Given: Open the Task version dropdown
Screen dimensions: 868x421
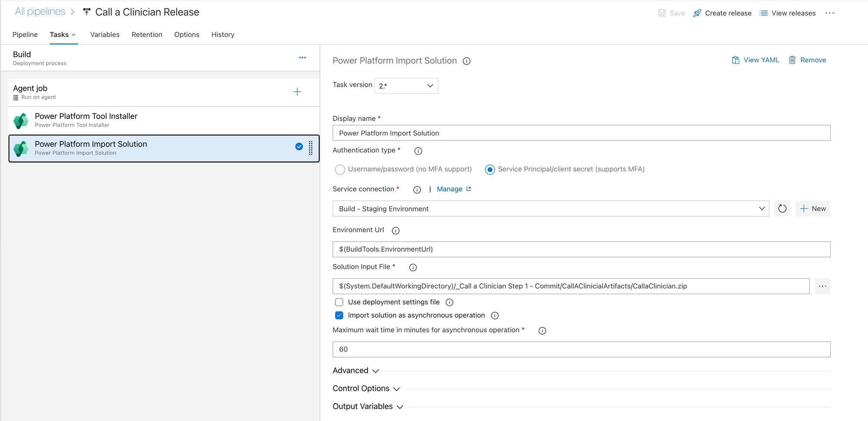Looking at the screenshot, I should [x=406, y=86].
